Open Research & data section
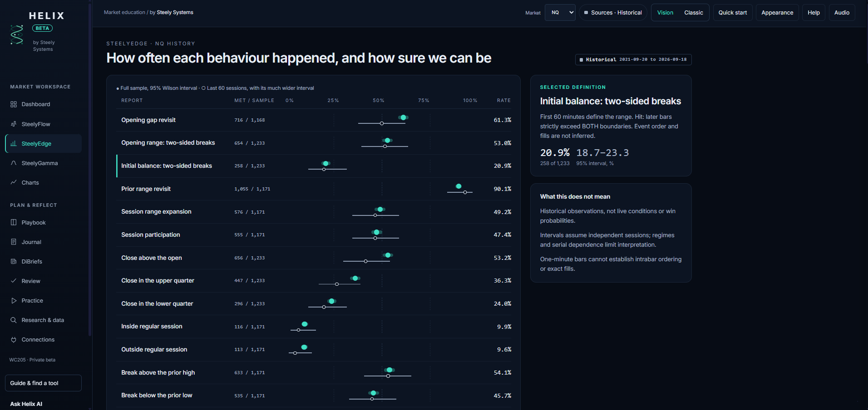Viewport: 868px width, 410px height. click(x=43, y=320)
